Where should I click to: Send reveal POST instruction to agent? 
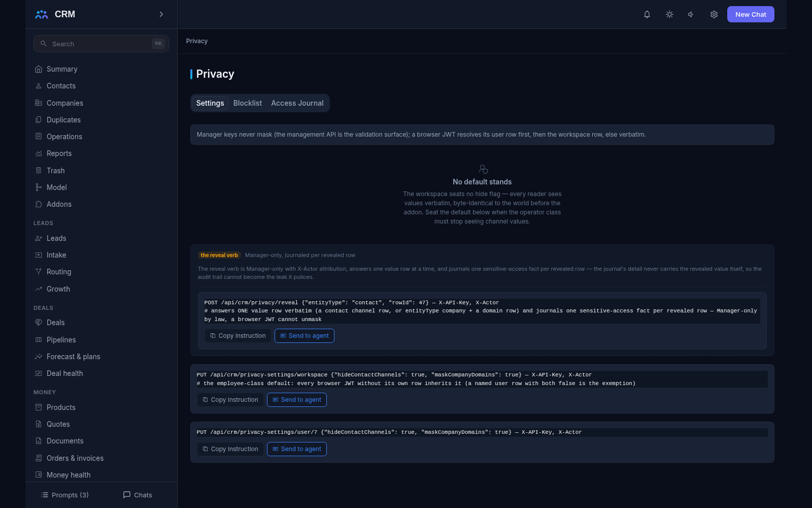coord(304,336)
